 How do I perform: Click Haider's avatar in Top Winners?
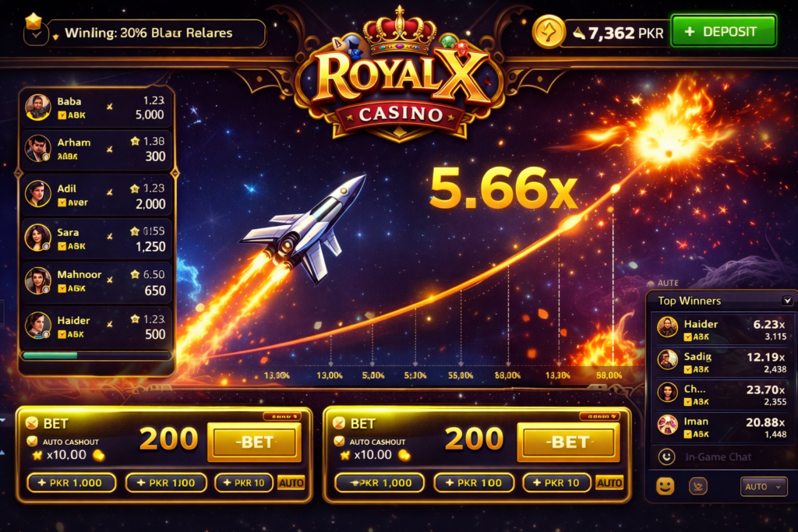(x=667, y=327)
